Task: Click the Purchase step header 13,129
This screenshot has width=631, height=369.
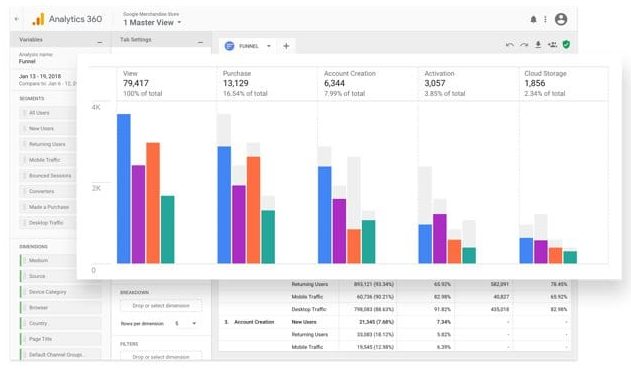Action: tap(267, 83)
